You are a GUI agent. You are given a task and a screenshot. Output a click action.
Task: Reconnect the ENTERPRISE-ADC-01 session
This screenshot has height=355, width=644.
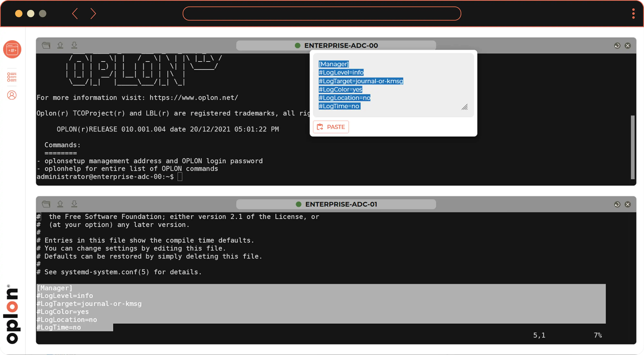tap(617, 204)
